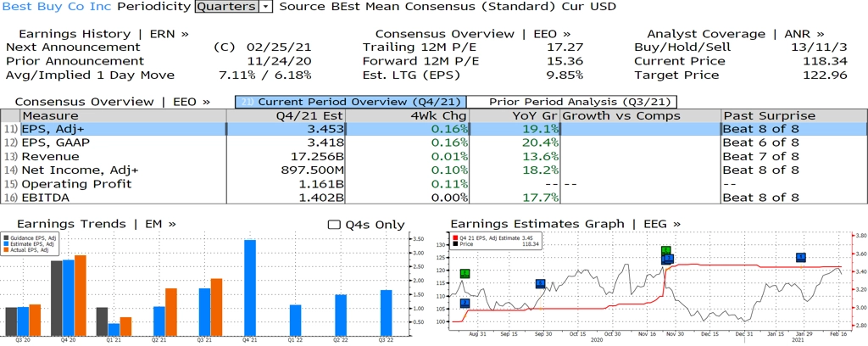This screenshot has width=868, height=346.
Task: Click Net Income estimate 897.500M
Action: tap(314, 170)
